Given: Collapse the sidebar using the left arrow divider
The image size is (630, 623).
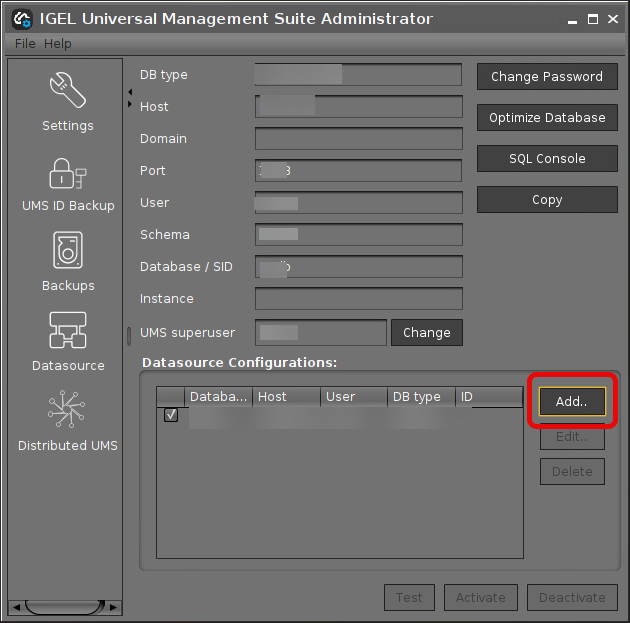Looking at the screenshot, I should point(130,93).
